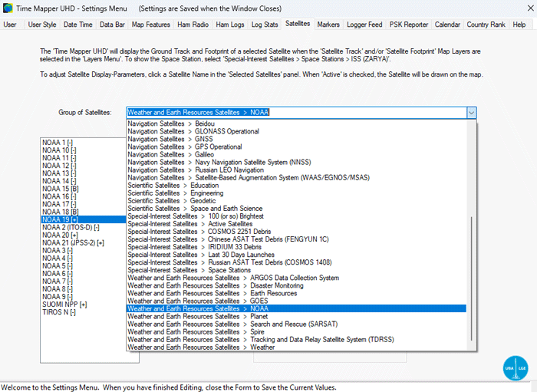The width and height of the screenshot is (537, 392).
Task: Open the PSK Reporter tab
Action: click(409, 25)
